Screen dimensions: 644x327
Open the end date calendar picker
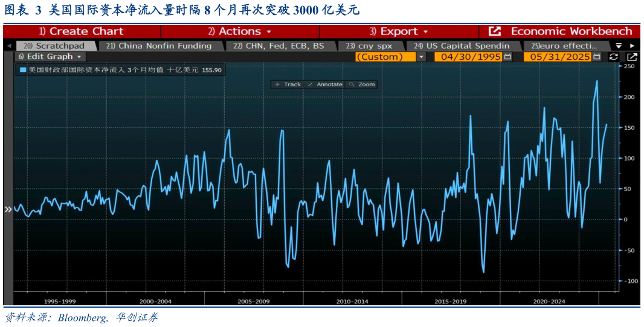coord(596,57)
